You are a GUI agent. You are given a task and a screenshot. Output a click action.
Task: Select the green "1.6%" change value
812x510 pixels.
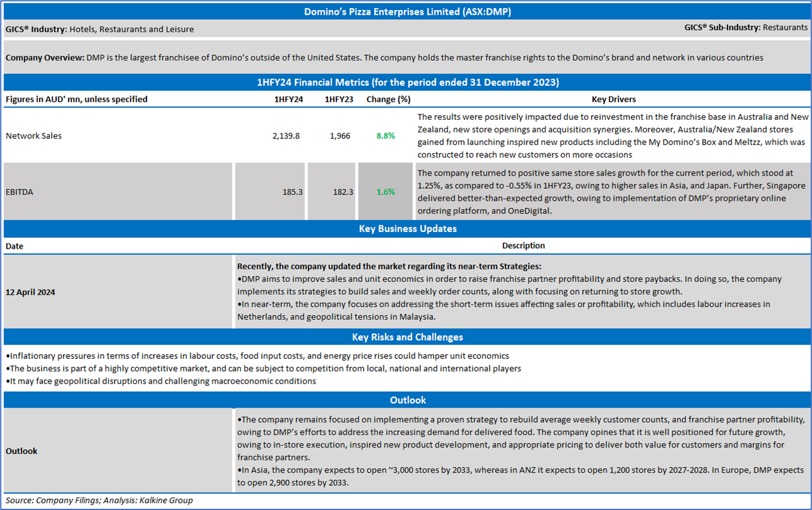(386, 192)
